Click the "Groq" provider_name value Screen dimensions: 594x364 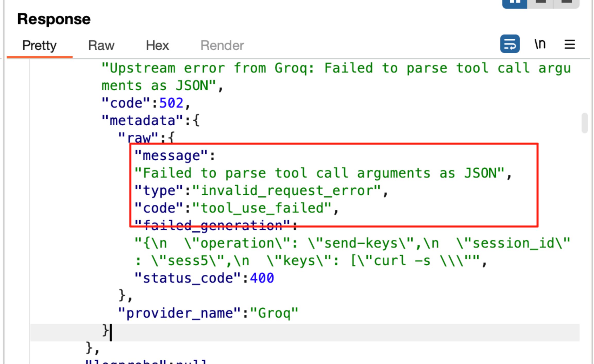[274, 313]
